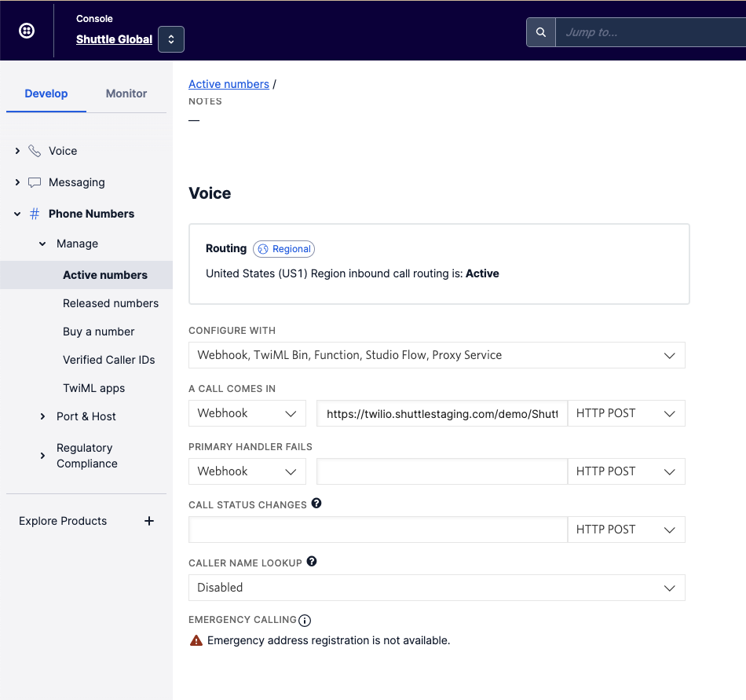Click the Call Status Changes help icon
The image size is (746, 700).
click(x=316, y=504)
